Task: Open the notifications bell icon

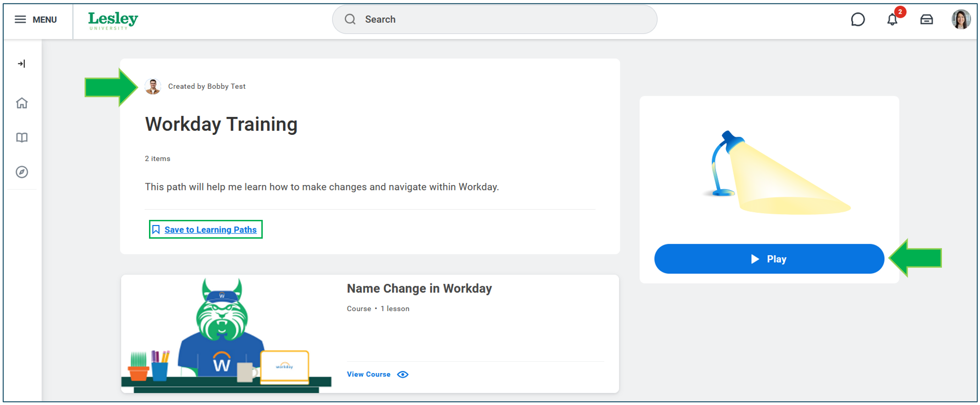Action: (x=892, y=20)
